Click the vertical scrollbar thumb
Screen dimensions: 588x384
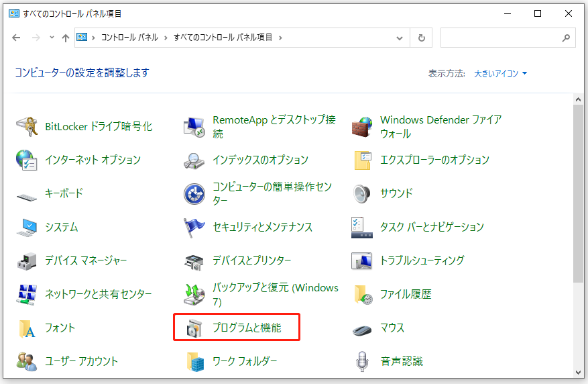578,194
